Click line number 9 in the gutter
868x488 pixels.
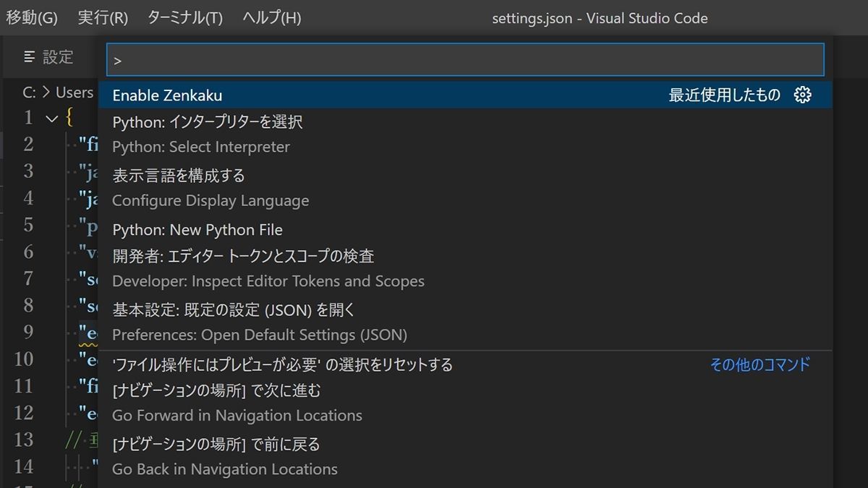coord(28,332)
